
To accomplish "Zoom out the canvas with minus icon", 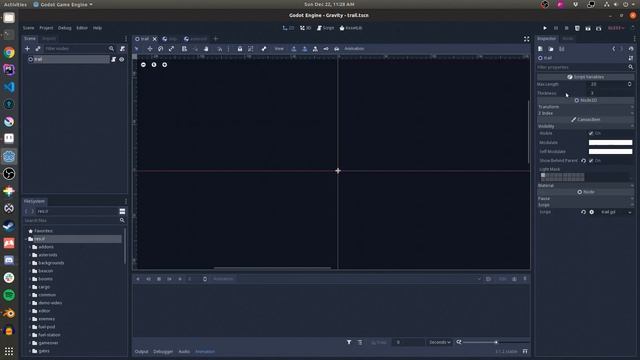I will point(143,64).
